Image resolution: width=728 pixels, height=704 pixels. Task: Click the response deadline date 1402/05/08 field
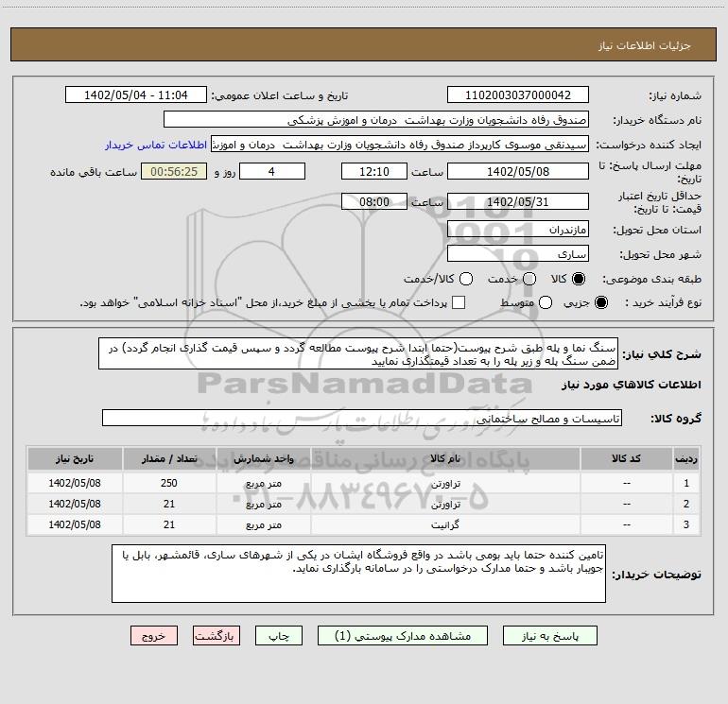[518, 171]
